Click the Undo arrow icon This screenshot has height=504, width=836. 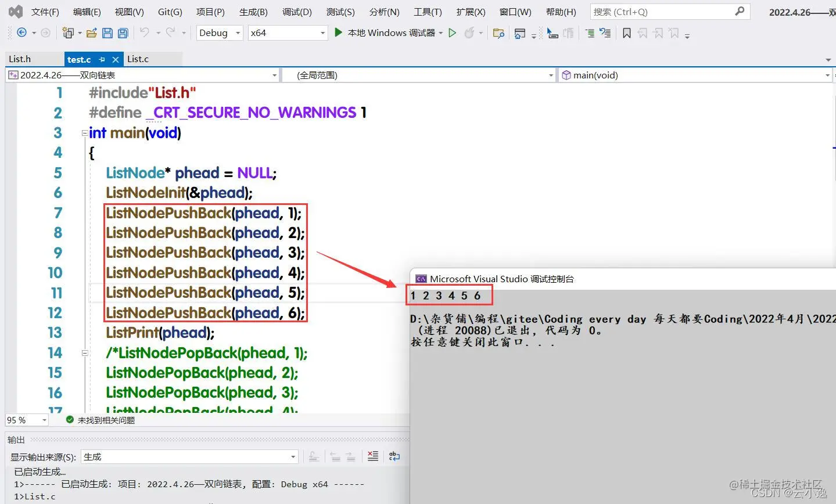[x=145, y=33]
